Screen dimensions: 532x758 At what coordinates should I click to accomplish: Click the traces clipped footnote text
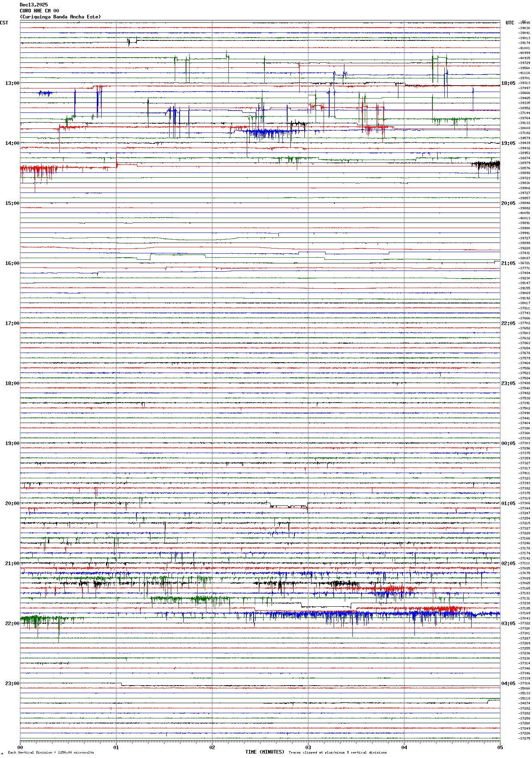click(338, 752)
